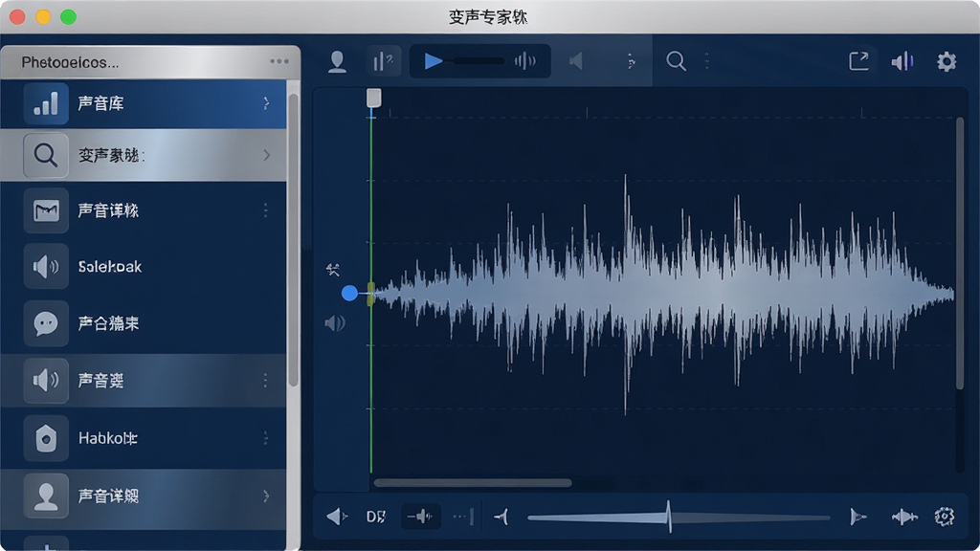The image size is (980, 551).
Task: Click the chat bubble icon in sidebar
Action: [46, 323]
